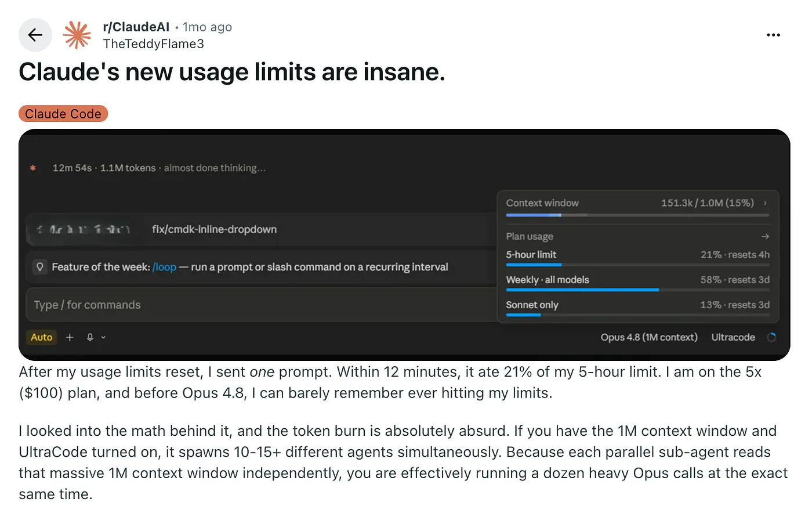Click the Weekly all models usage bar

pyautogui.click(x=637, y=290)
